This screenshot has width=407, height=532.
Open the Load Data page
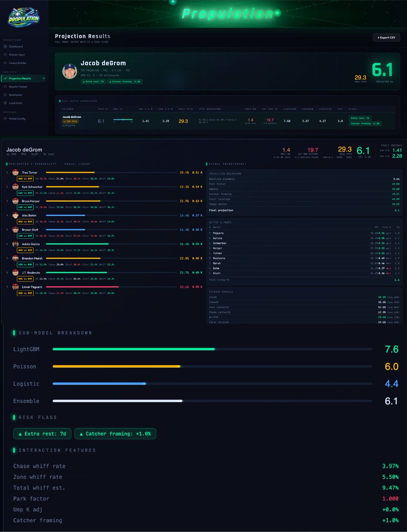point(23,103)
